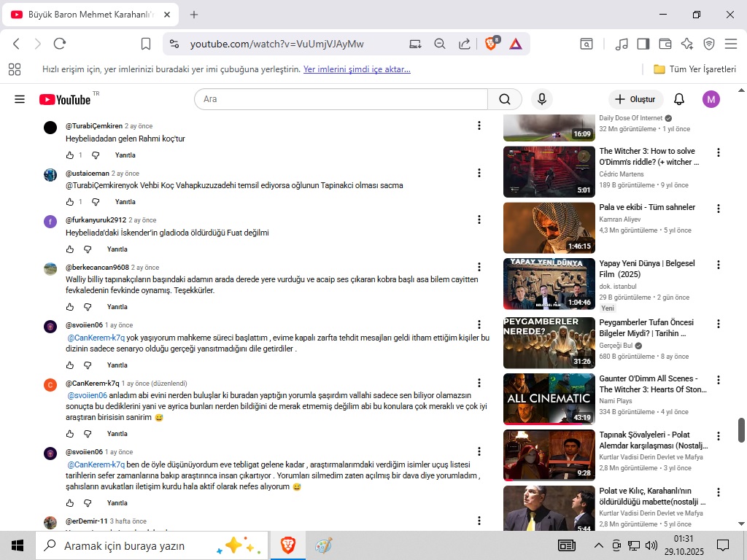Like the @TurabiÇemkiren comment
The height and width of the screenshot is (560, 747).
click(x=70, y=155)
